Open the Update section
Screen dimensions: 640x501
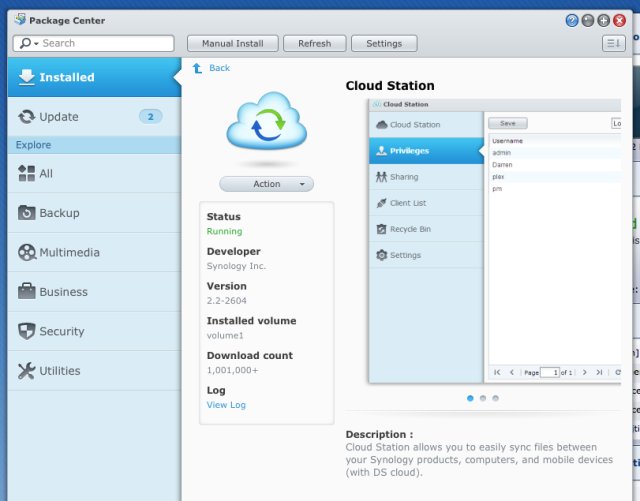coord(94,117)
